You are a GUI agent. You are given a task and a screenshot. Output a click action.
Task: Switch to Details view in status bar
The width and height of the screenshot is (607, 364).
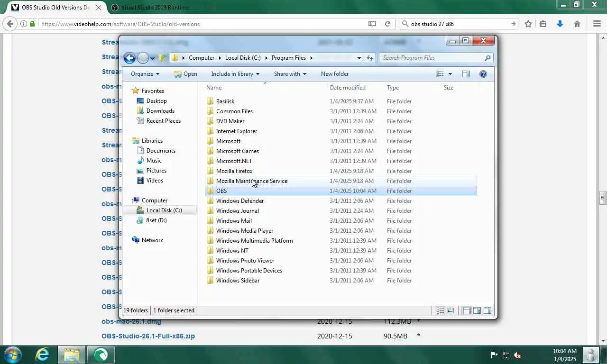(440, 311)
